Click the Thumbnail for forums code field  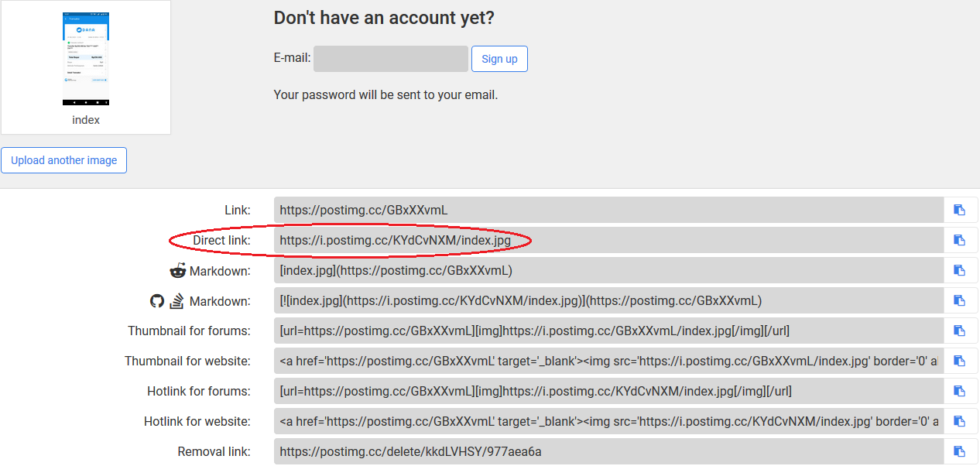[x=608, y=331]
